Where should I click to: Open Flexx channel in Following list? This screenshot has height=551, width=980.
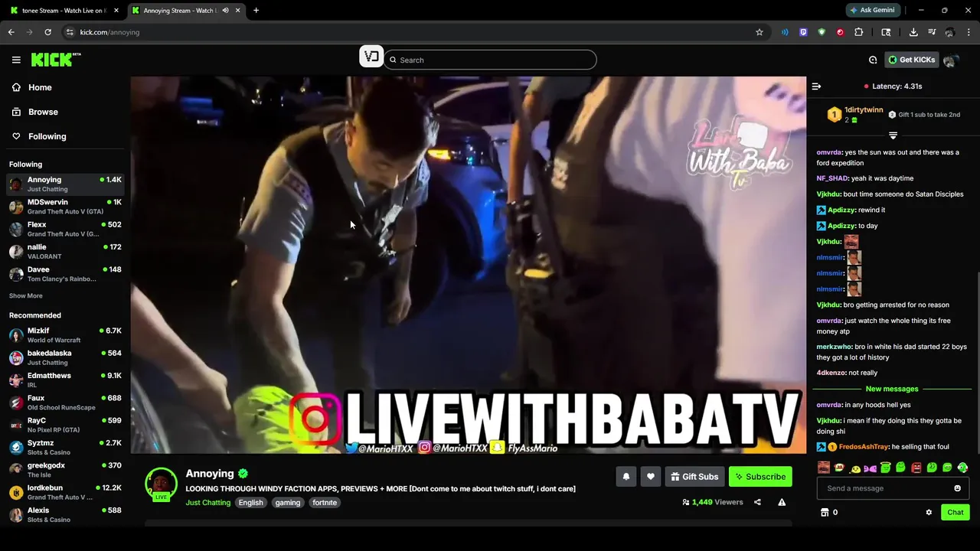point(65,229)
